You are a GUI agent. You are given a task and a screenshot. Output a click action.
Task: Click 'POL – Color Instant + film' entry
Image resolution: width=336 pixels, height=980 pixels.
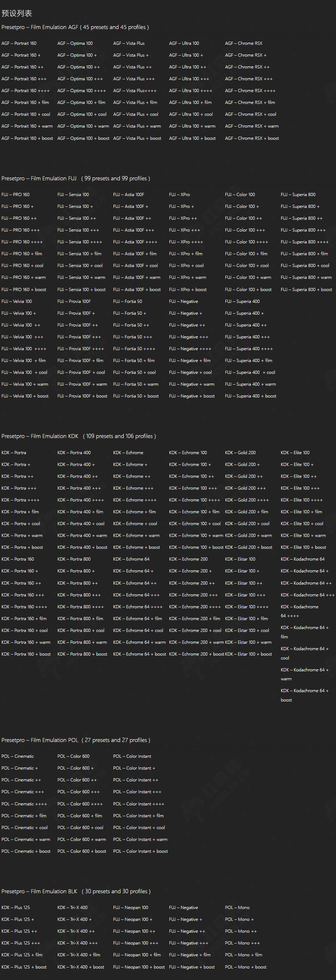click(138, 816)
